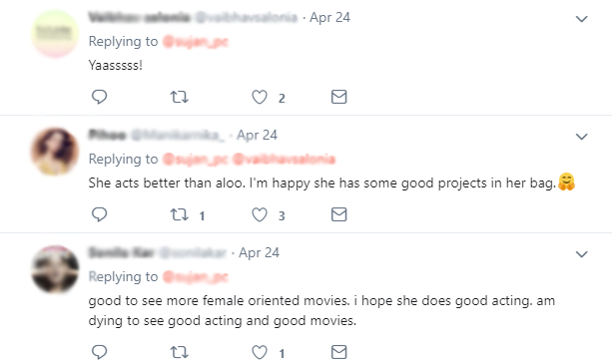Like the tweet about good projects in her bag

tap(260, 214)
